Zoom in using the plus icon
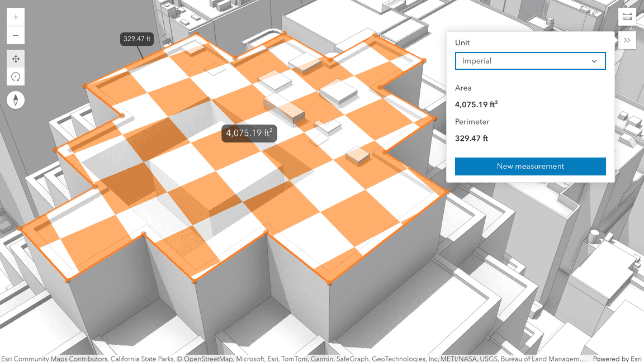 (x=16, y=17)
